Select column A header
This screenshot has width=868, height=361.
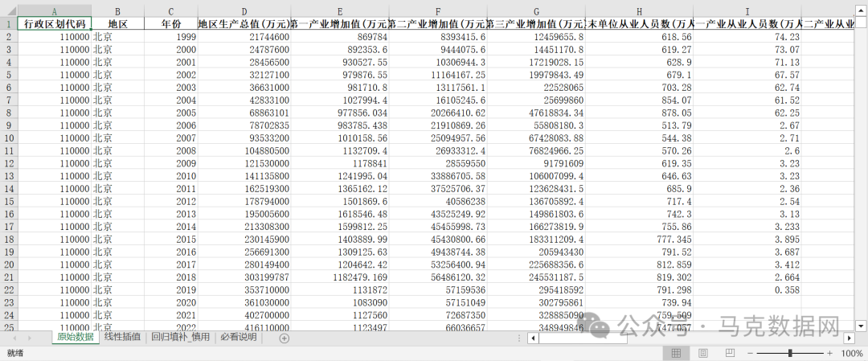pos(55,10)
